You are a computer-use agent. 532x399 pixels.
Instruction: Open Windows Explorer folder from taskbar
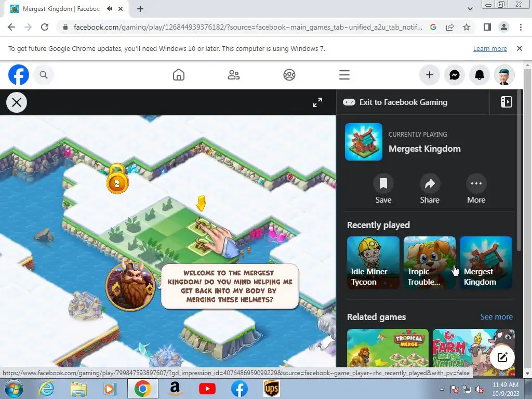[x=78, y=389]
